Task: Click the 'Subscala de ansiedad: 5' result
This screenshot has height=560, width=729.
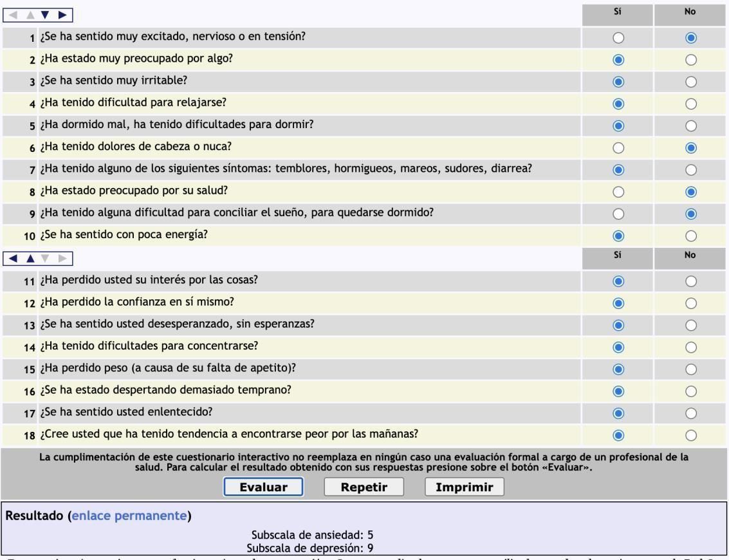Action: [312, 535]
